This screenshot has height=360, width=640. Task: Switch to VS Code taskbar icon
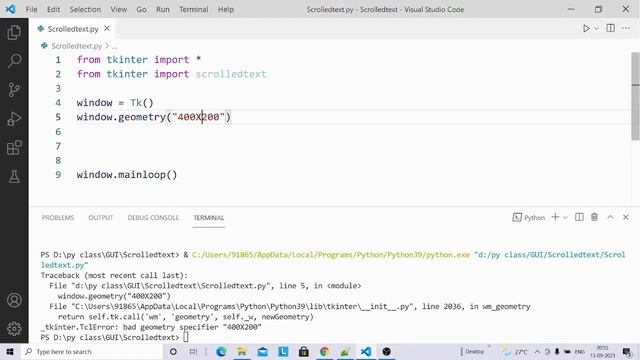pyautogui.click(x=366, y=351)
